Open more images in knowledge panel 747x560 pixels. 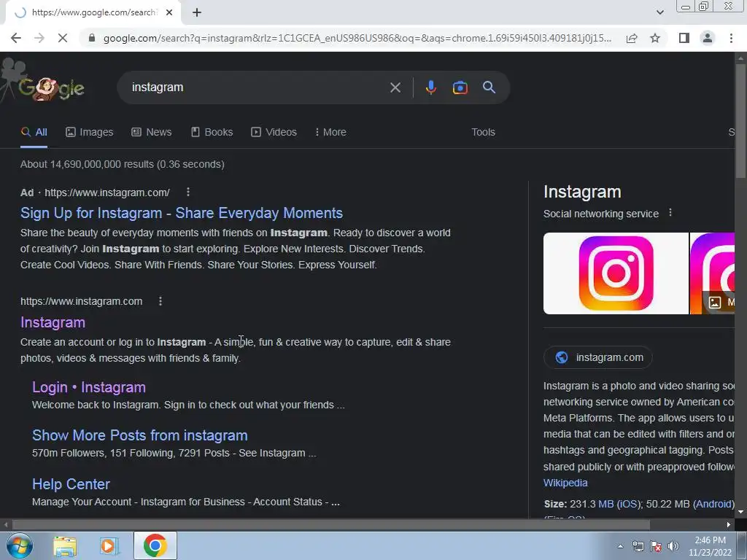[x=719, y=303]
